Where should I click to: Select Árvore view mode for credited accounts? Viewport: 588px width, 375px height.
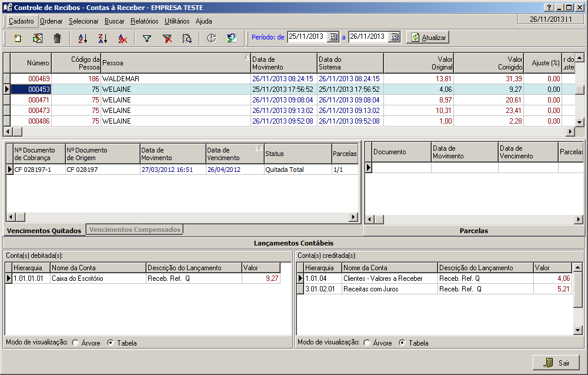click(367, 343)
